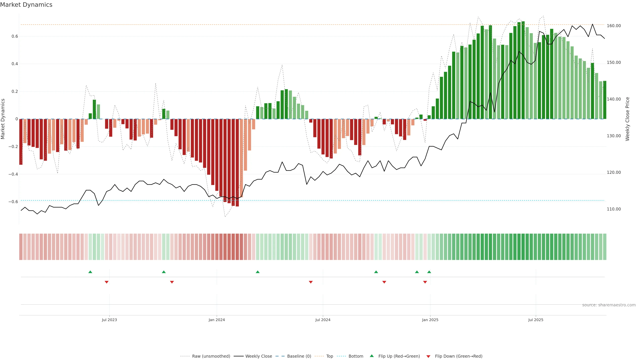Hide the Top threshold legend series
Viewport: 644px width, 362px height.
coord(330,356)
